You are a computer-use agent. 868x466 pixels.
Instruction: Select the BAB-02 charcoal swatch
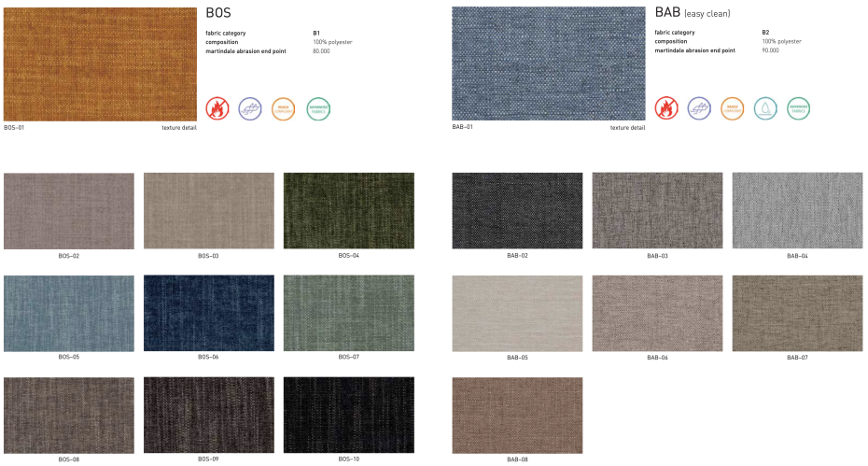[x=517, y=210]
